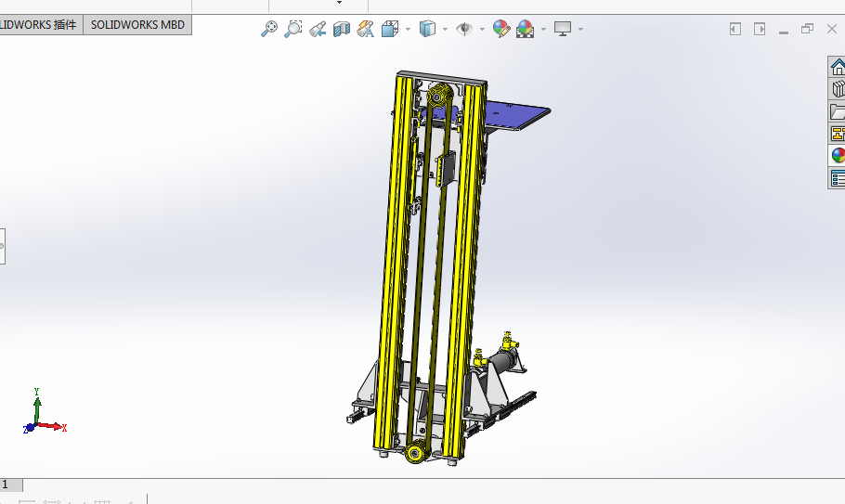Activate the Zoom to Area tool
Image resolution: width=845 pixels, height=504 pixels.
pyautogui.click(x=292, y=29)
